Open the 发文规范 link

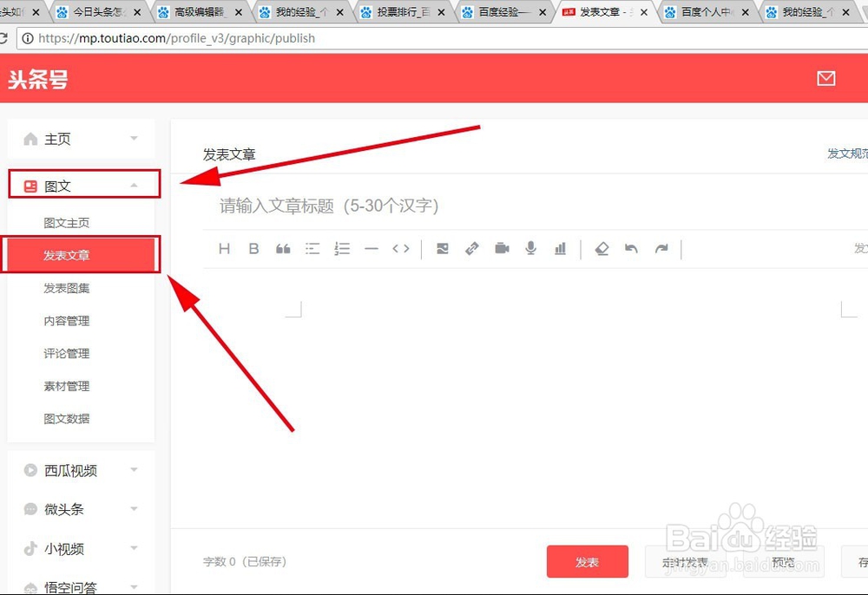[847, 154]
